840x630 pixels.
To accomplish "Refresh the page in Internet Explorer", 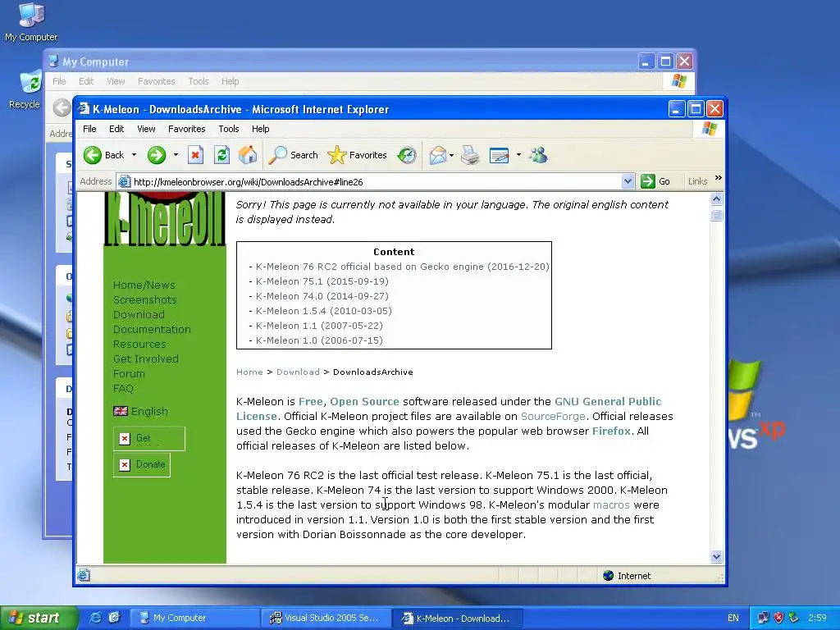I will point(221,155).
